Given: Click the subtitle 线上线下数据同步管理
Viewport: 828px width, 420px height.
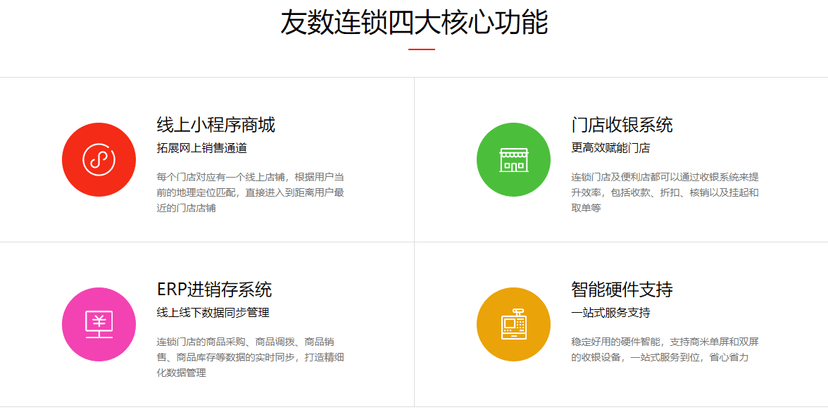Looking at the screenshot, I should coord(213,313).
